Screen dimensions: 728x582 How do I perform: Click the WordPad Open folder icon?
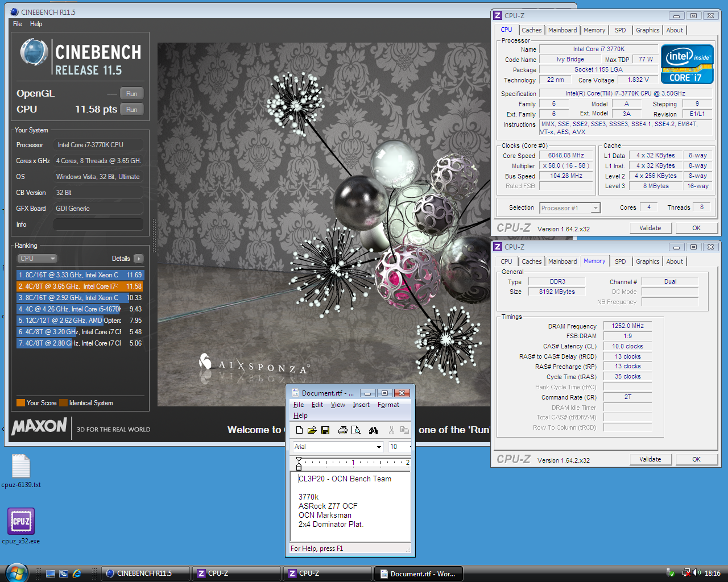312,430
